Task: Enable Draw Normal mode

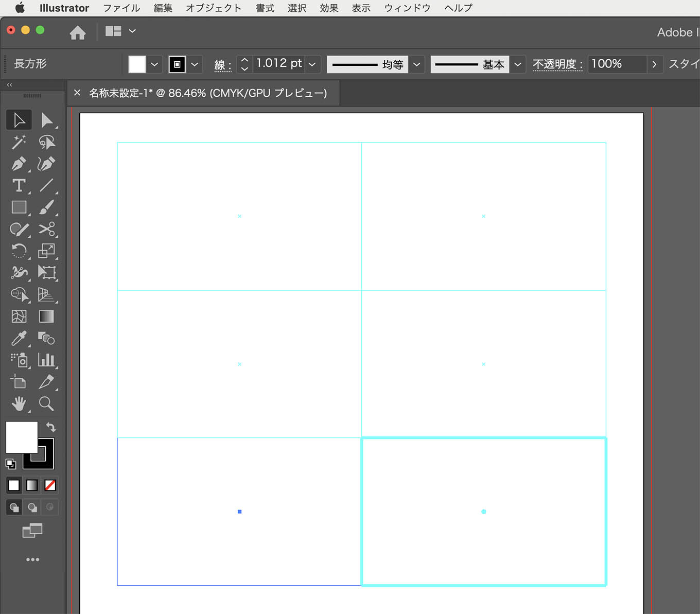Action: [x=14, y=507]
